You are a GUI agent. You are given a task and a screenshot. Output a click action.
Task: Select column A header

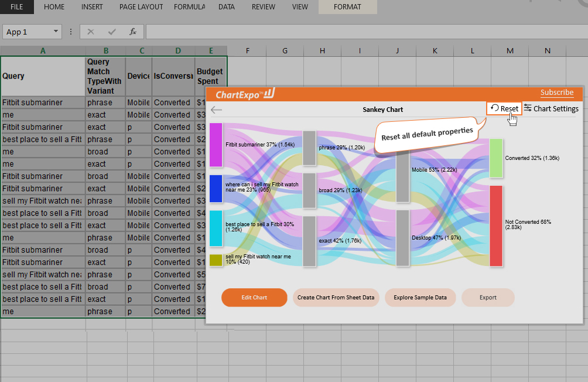pyautogui.click(x=43, y=50)
